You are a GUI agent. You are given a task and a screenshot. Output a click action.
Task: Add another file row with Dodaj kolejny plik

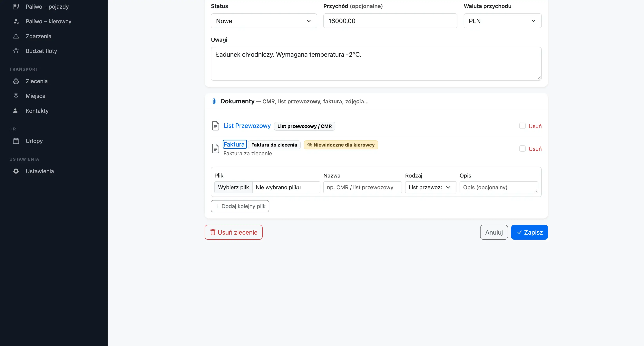[x=240, y=206]
